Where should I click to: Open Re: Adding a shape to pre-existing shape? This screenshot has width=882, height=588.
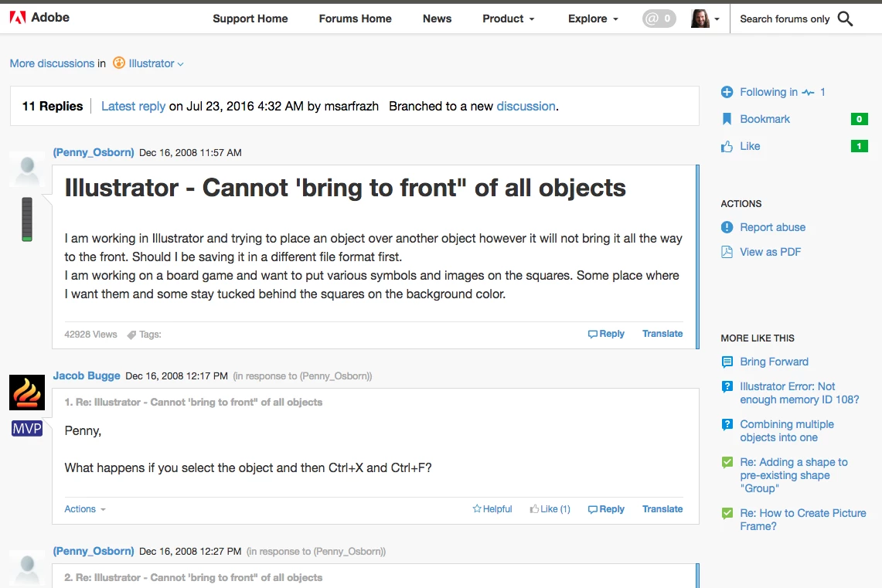[794, 475]
